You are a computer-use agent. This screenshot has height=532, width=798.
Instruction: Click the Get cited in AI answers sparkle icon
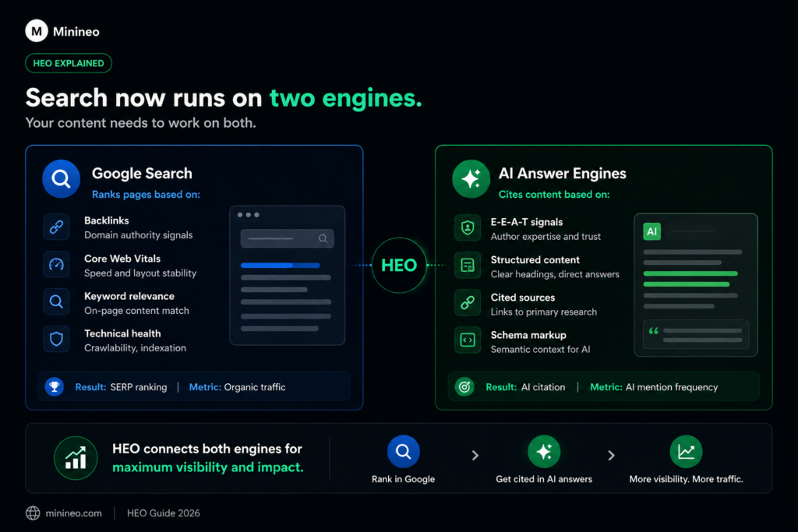click(x=543, y=451)
